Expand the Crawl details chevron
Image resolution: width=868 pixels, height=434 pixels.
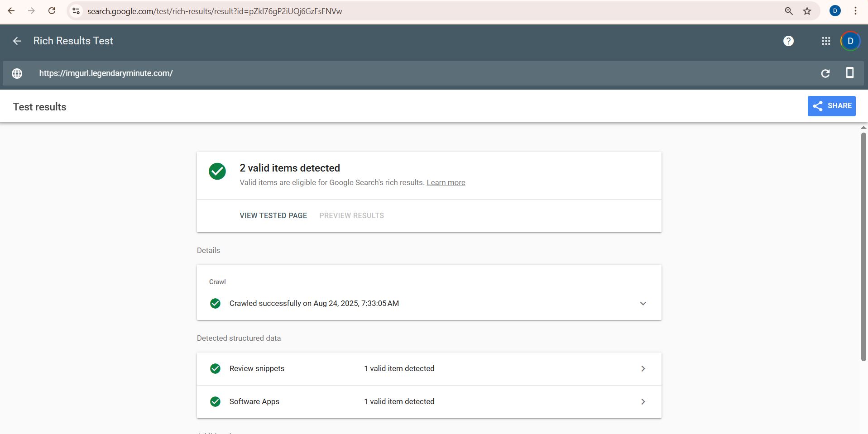coord(643,303)
